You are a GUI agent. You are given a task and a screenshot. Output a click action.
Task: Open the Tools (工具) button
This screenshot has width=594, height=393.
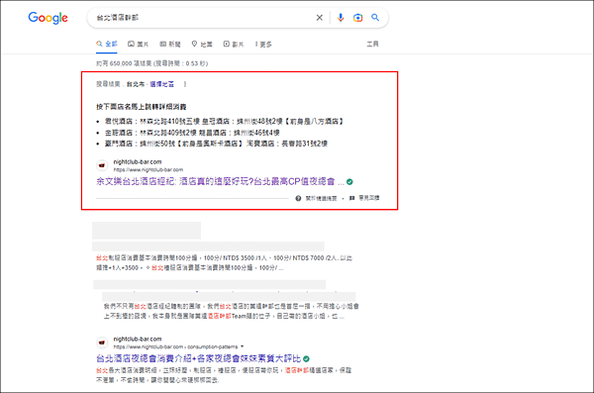(x=372, y=44)
